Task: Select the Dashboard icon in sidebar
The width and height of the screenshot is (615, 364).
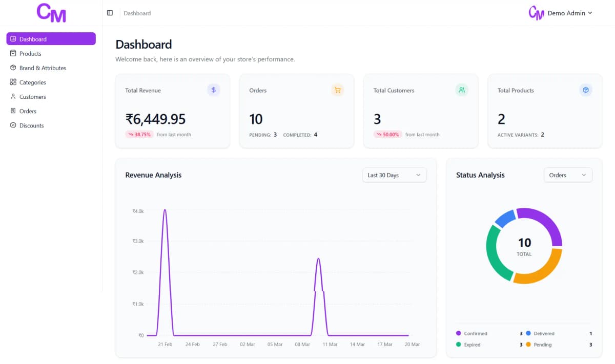Action: click(x=13, y=38)
